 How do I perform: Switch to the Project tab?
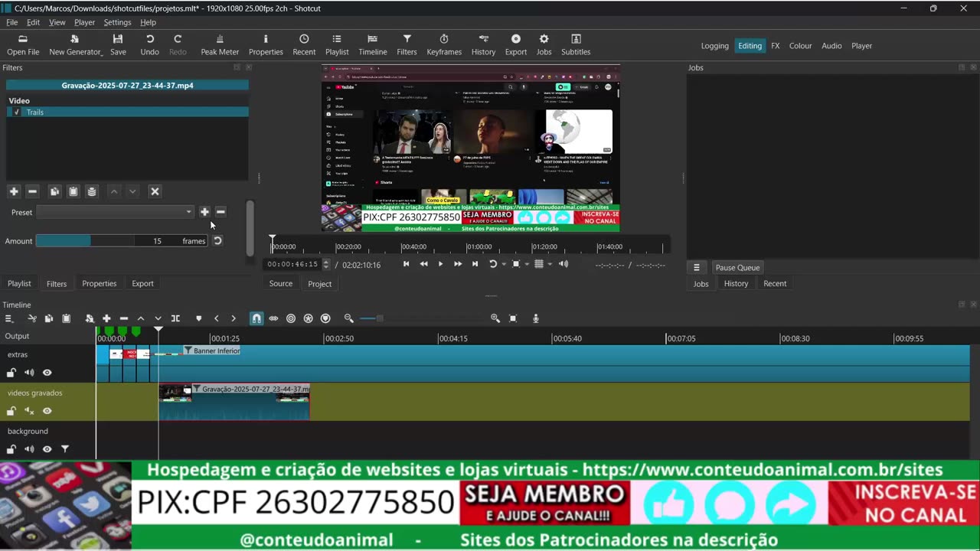(320, 284)
